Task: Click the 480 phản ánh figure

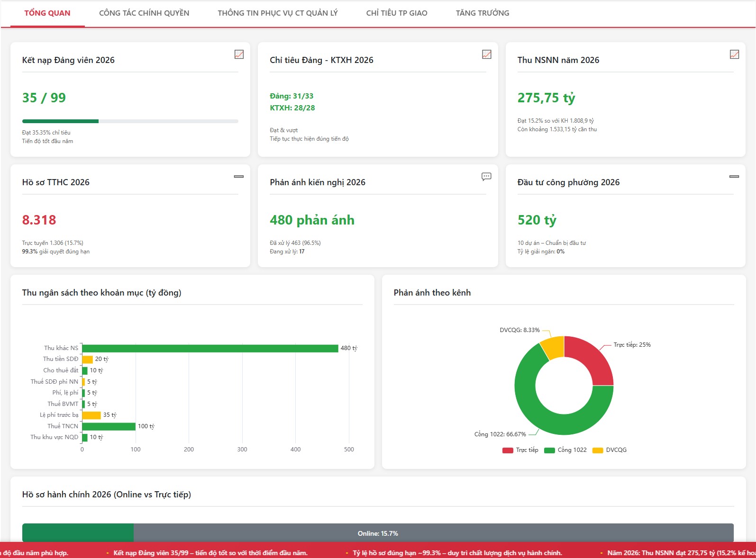Action: click(x=312, y=220)
